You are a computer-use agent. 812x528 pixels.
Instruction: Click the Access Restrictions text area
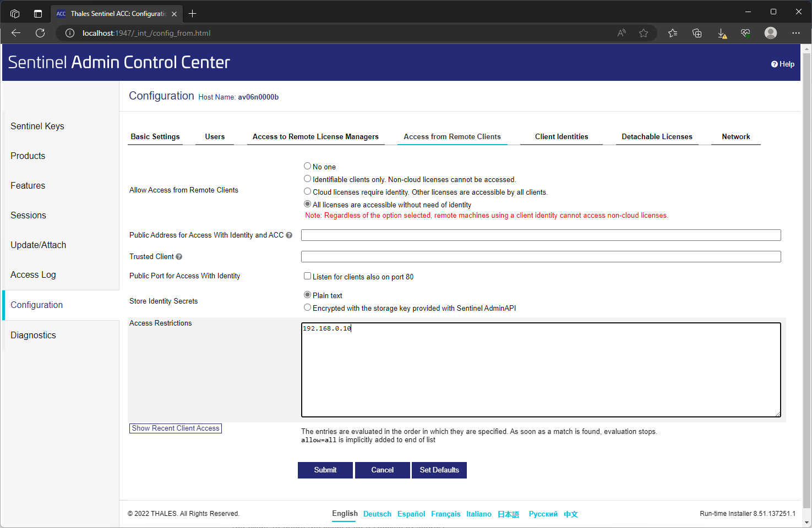click(x=541, y=370)
